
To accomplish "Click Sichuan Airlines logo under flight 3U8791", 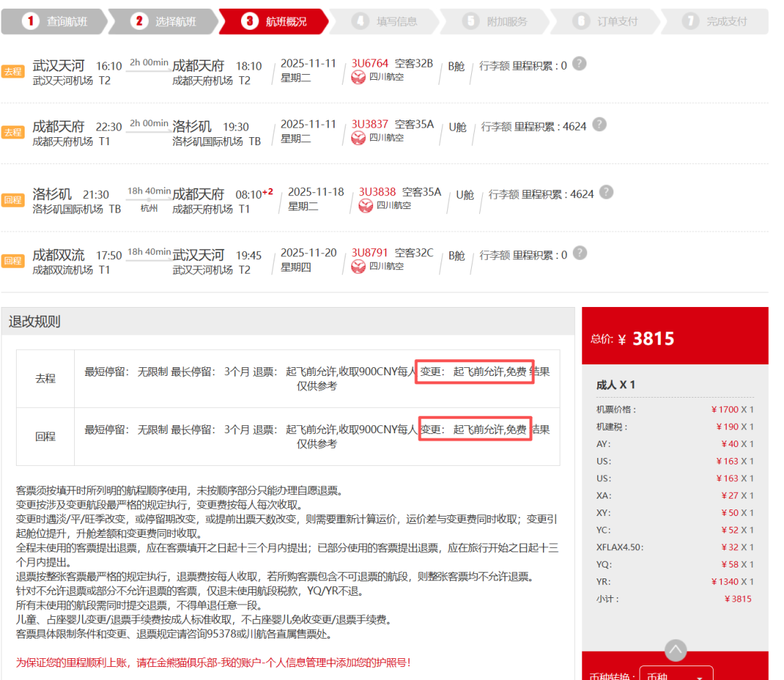I will click(358, 267).
